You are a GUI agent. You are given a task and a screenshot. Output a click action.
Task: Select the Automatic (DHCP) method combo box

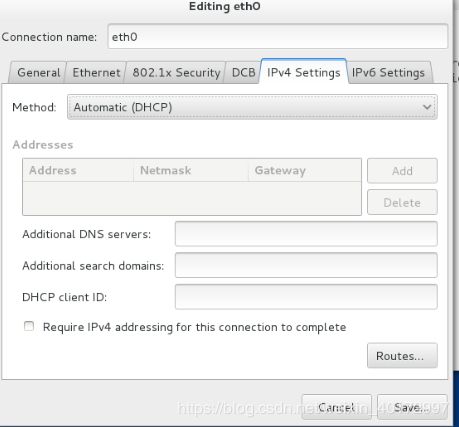pyautogui.click(x=252, y=107)
